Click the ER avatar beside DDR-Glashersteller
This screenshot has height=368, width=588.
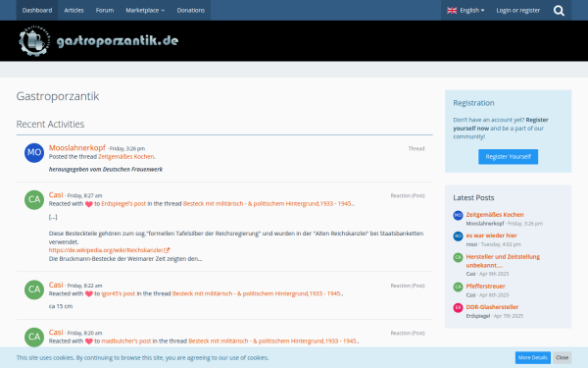[458, 308]
